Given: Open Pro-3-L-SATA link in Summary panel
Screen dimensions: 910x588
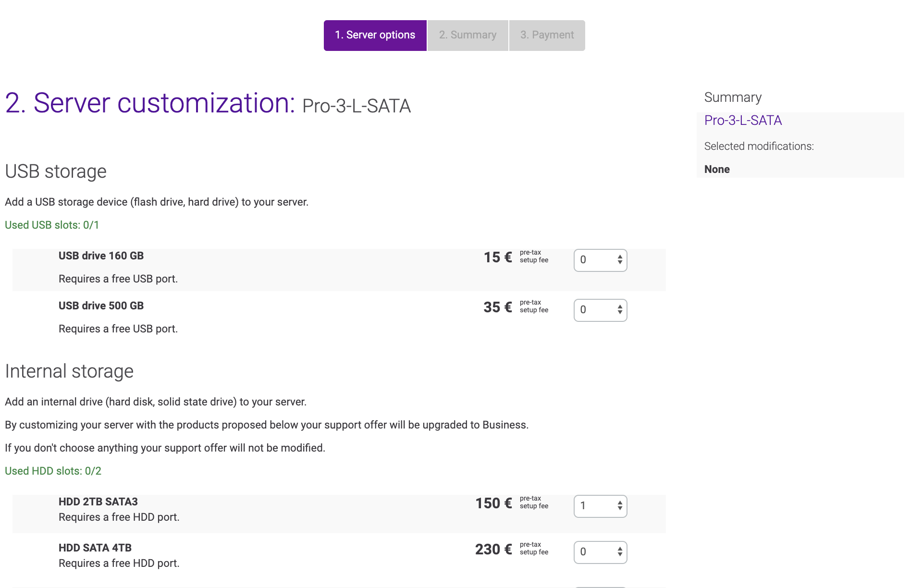Looking at the screenshot, I should tap(743, 121).
